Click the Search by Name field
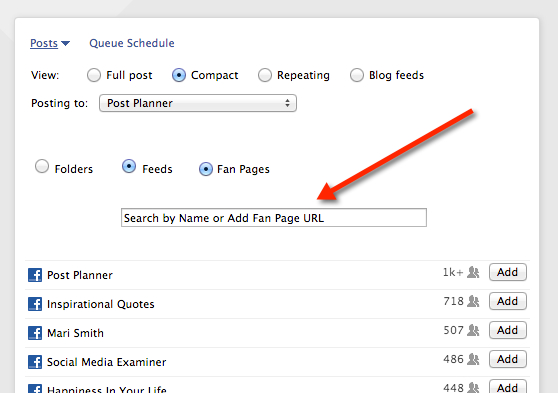 274,218
